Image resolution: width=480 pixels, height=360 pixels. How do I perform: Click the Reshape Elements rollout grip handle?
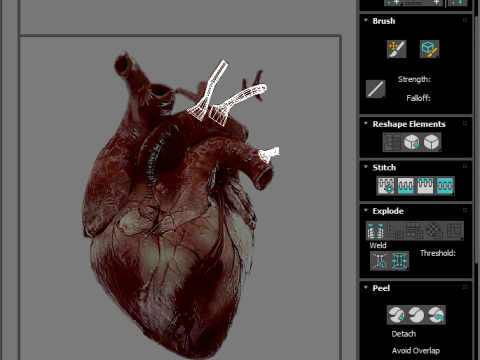(x=465, y=123)
